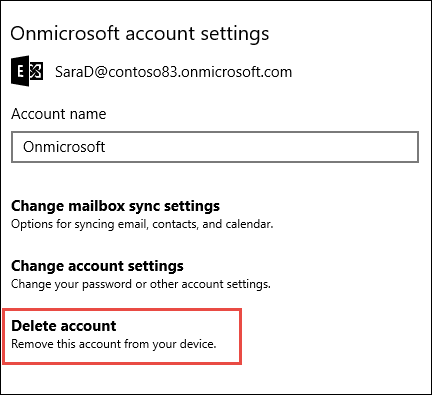Click 'Change your password or other account settings.'
The height and width of the screenshot is (395, 432).
click(x=141, y=284)
